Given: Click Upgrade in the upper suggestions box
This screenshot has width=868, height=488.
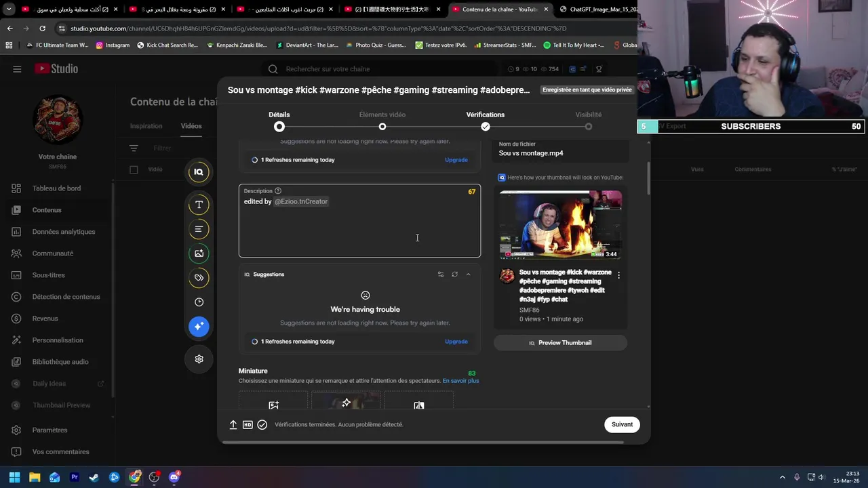Looking at the screenshot, I should pyautogui.click(x=456, y=160).
